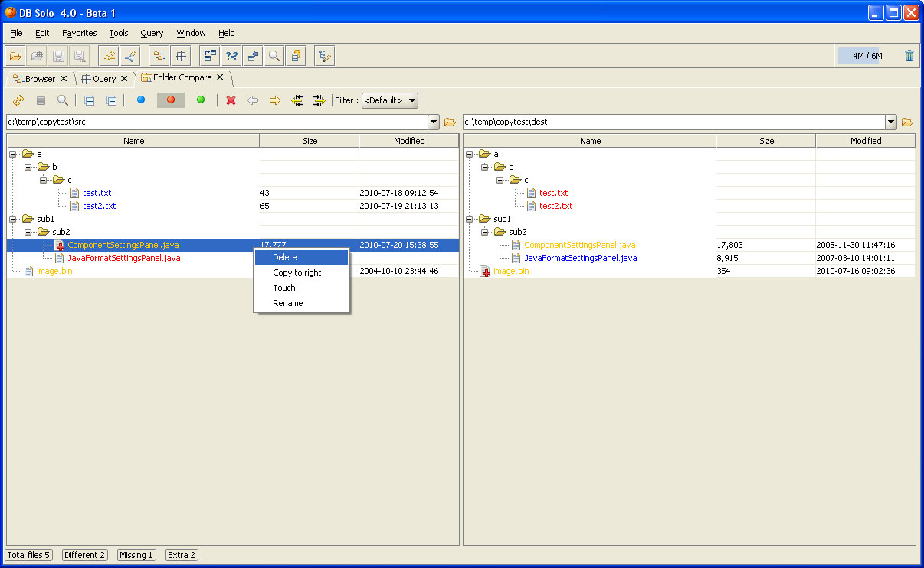Click the c:\temp\copytest\dest path field

point(673,122)
